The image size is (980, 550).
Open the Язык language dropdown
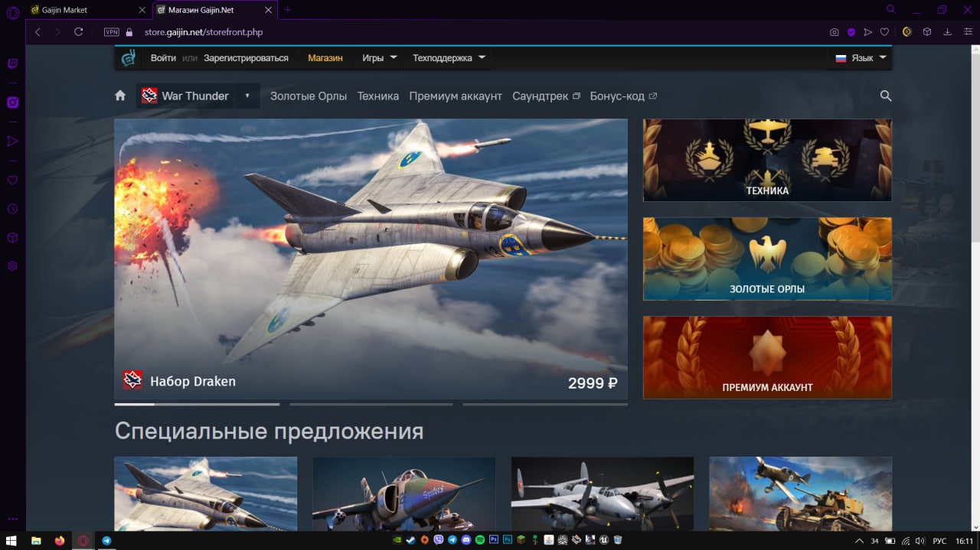860,57
